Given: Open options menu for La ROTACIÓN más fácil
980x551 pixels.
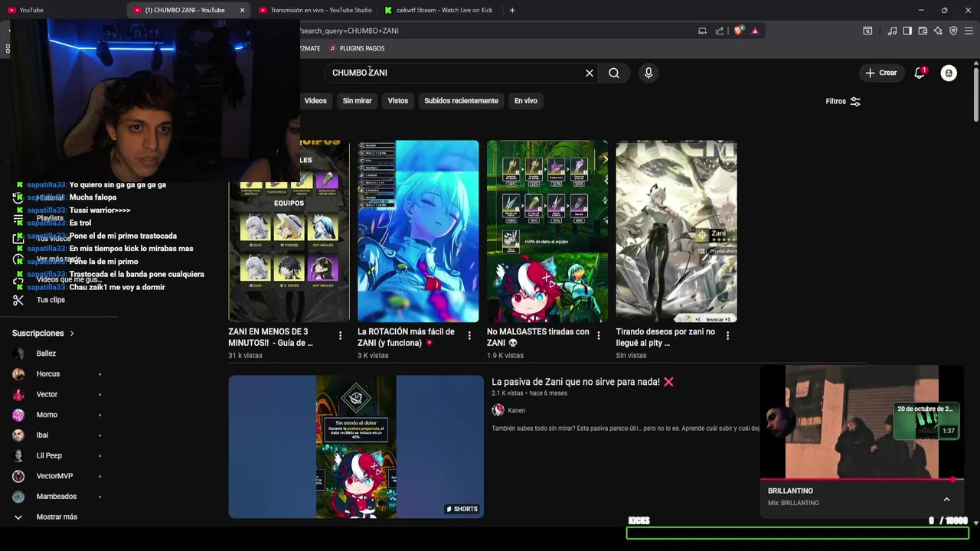Looking at the screenshot, I should (469, 335).
